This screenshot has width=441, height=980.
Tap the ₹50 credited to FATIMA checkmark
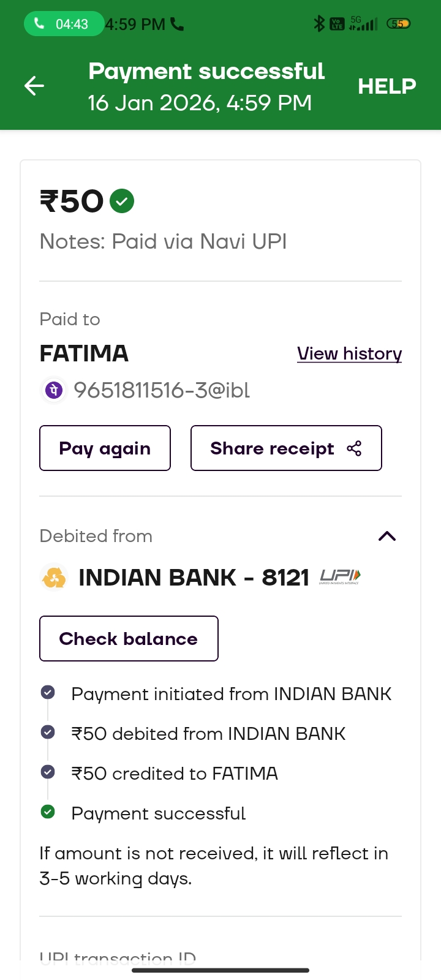tap(48, 772)
